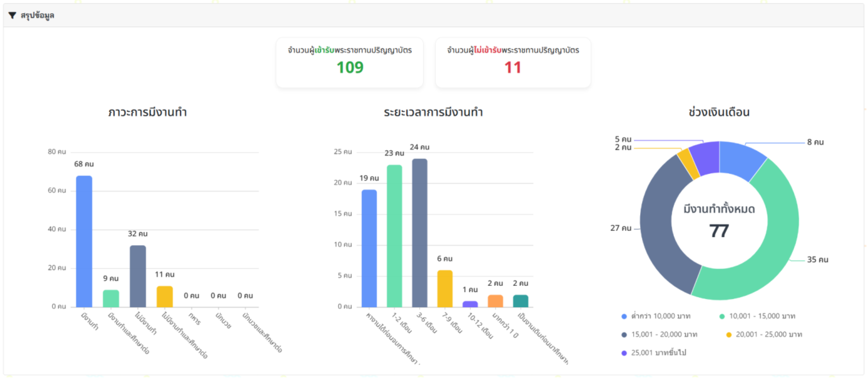Click the 8 คน donut callout label
The height and width of the screenshot is (379, 868).
tap(815, 142)
